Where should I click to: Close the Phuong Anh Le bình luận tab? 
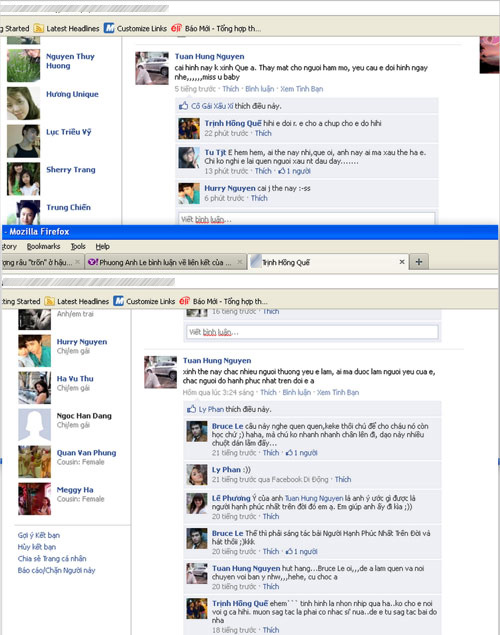240,262
